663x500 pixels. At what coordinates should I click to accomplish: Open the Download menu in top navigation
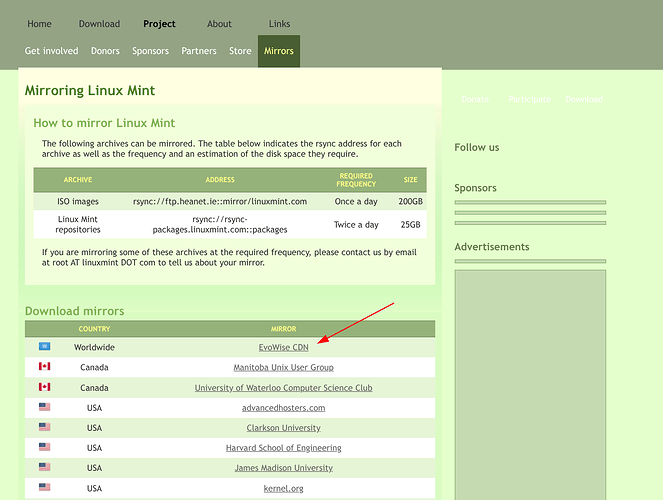pyautogui.click(x=99, y=24)
